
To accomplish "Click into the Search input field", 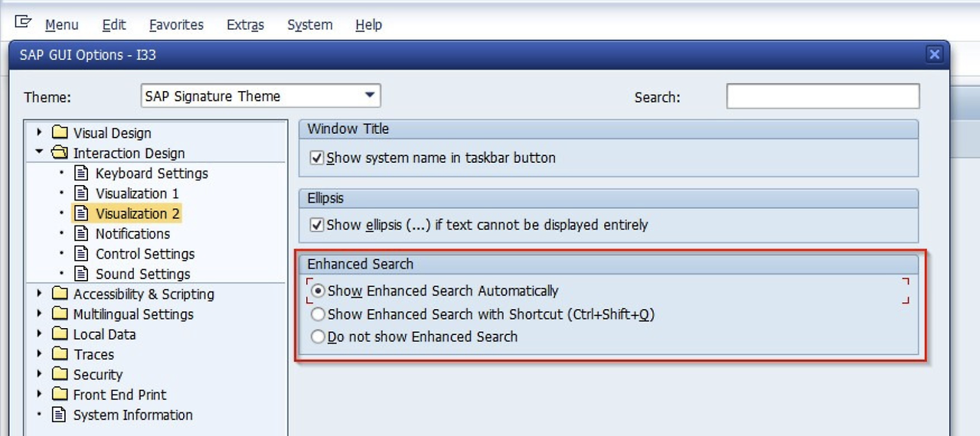I will point(823,96).
